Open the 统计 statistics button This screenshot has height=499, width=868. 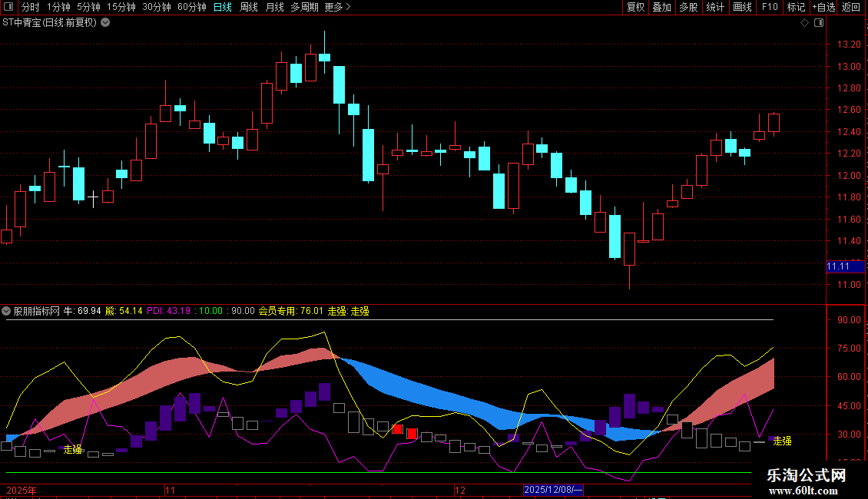point(715,7)
